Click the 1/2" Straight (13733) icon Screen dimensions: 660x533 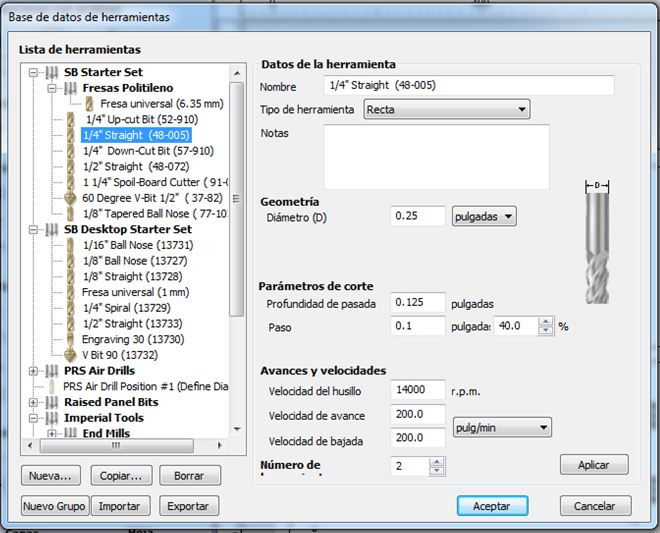click(71, 324)
